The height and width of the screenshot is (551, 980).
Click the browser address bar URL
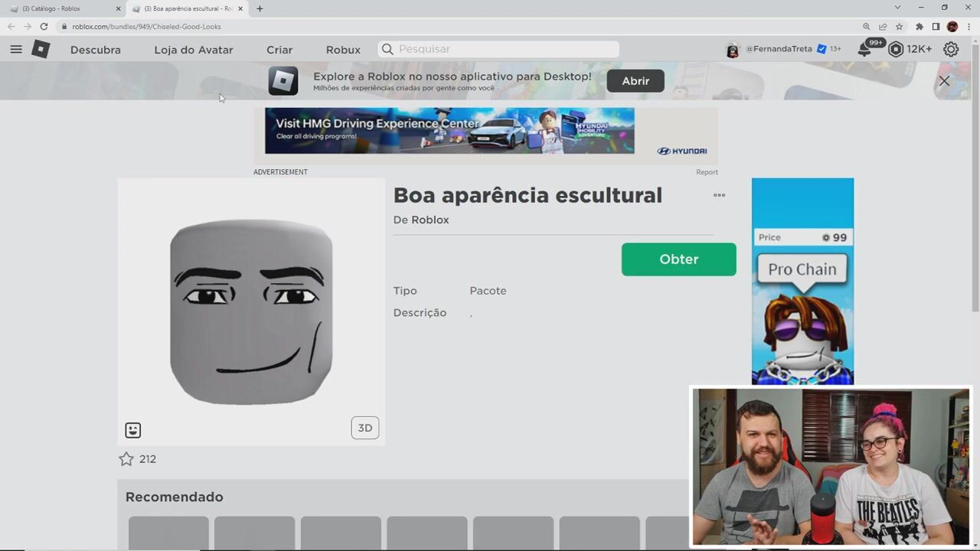(x=147, y=27)
